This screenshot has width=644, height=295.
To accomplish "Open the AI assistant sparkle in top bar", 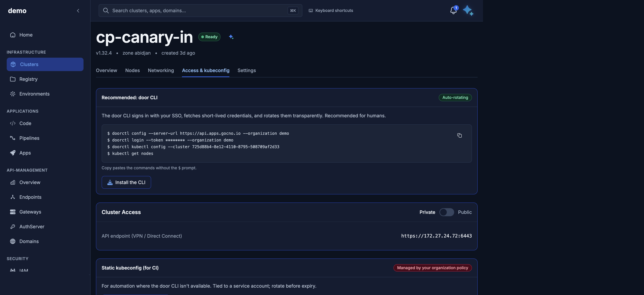I will point(468,11).
